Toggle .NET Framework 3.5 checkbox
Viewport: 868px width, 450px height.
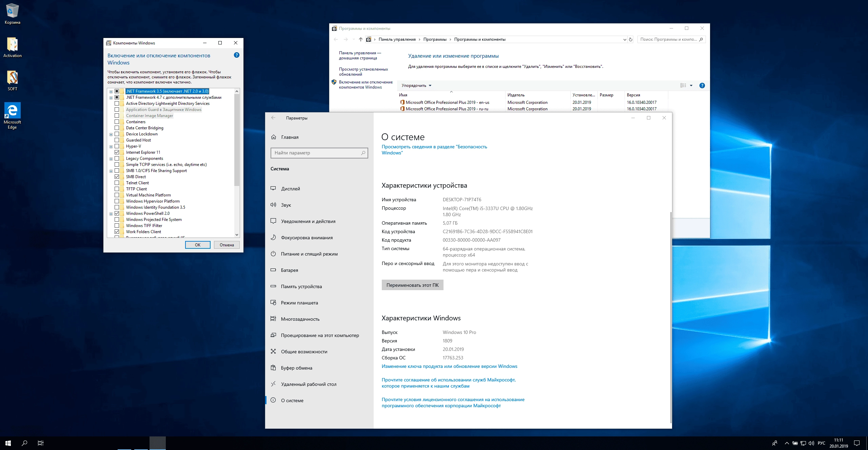click(117, 91)
